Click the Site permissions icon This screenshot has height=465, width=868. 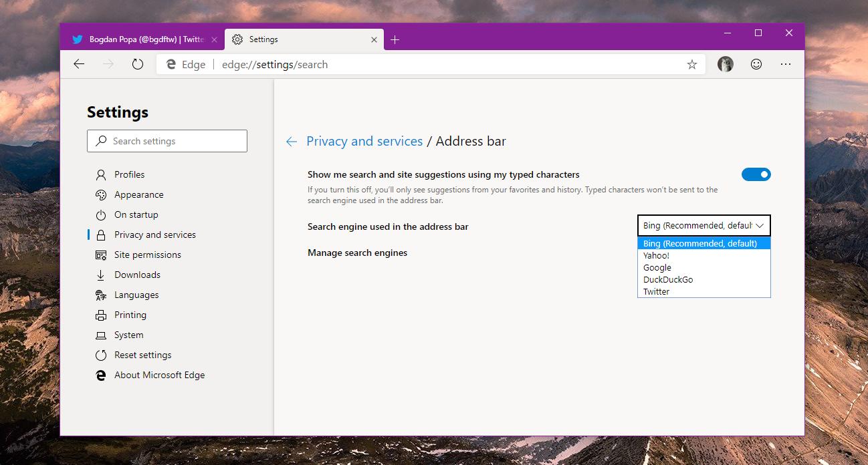[101, 255]
